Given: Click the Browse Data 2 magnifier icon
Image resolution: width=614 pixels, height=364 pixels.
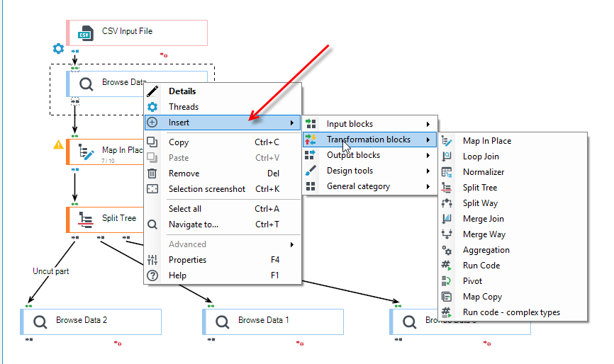Looking at the screenshot, I should click(x=40, y=322).
